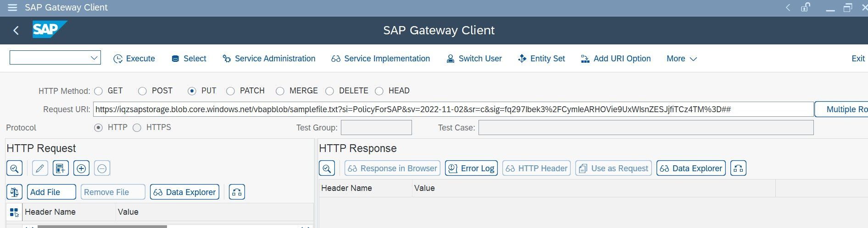Open Service Implementation
The height and width of the screenshot is (228, 868).
[381, 59]
